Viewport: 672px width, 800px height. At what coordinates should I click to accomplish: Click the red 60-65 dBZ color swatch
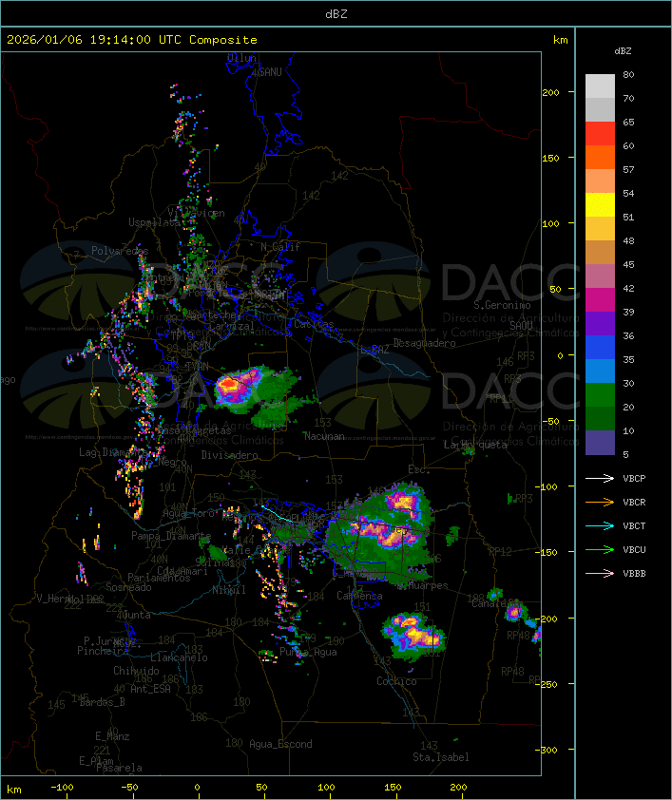click(600, 134)
